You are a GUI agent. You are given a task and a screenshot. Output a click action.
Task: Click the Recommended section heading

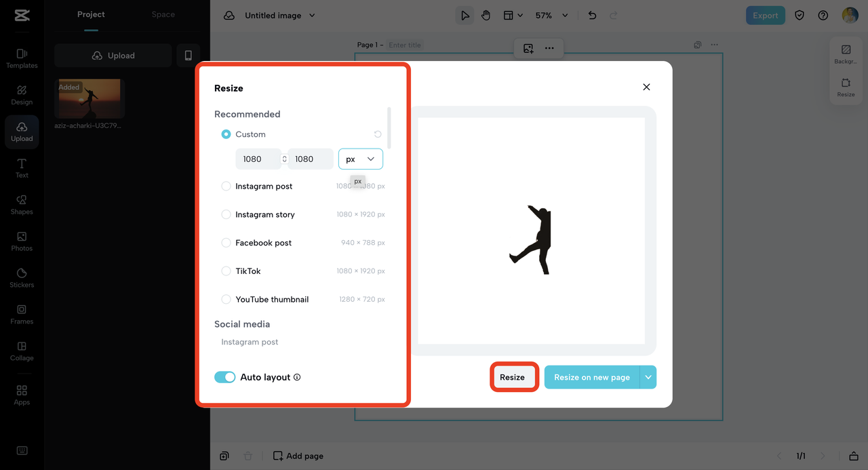pyautogui.click(x=248, y=114)
